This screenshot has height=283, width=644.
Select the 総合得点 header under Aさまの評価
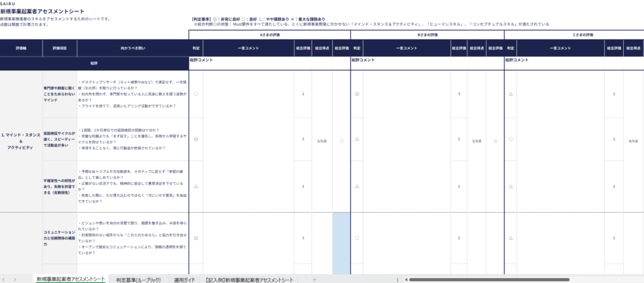tap(322, 48)
